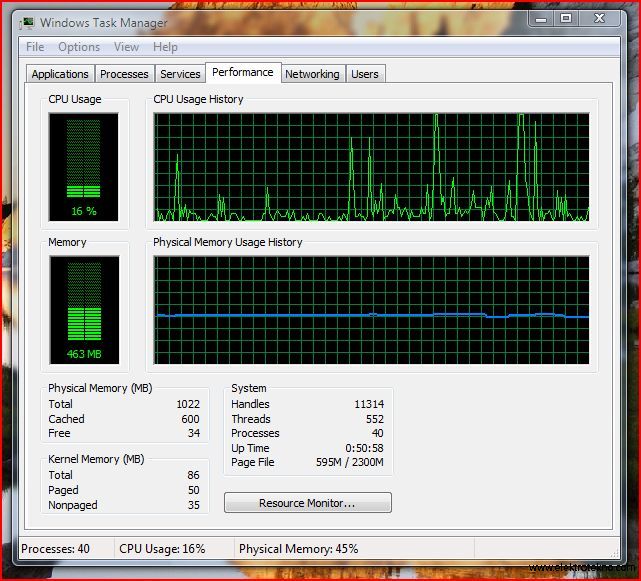Click the Physical Memory Usage History graph
The height and width of the screenshot is (581, 641).
click(371, 310)
